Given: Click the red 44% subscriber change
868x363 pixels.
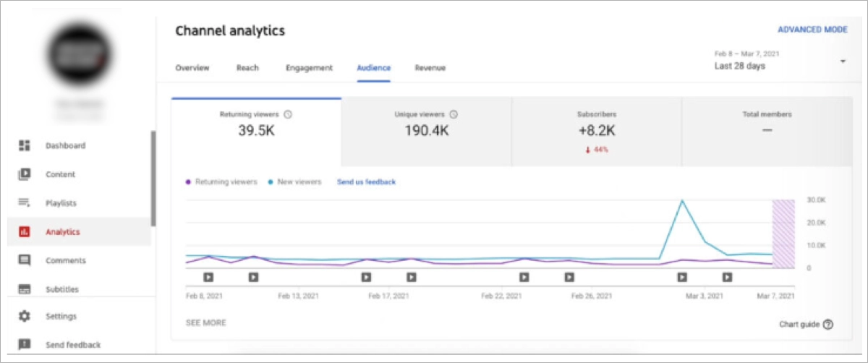Looking at the screenshot, I should click(x=596, y=150).
